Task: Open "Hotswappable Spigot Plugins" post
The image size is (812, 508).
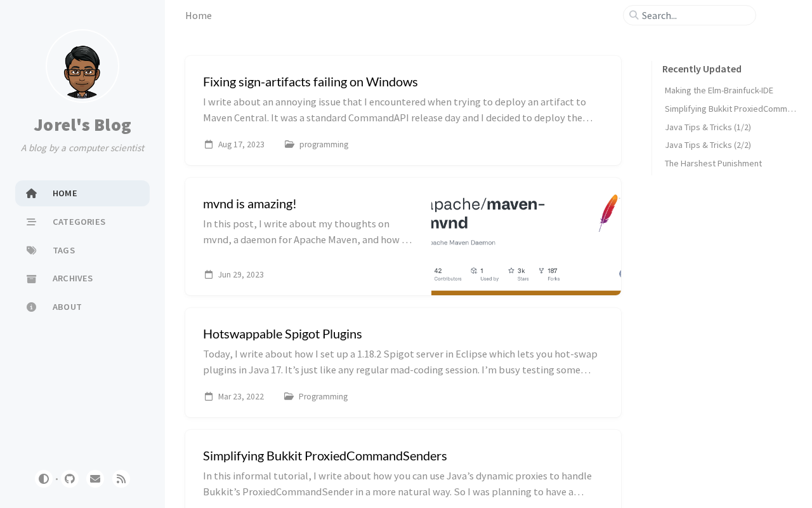Action: (282, 333)
